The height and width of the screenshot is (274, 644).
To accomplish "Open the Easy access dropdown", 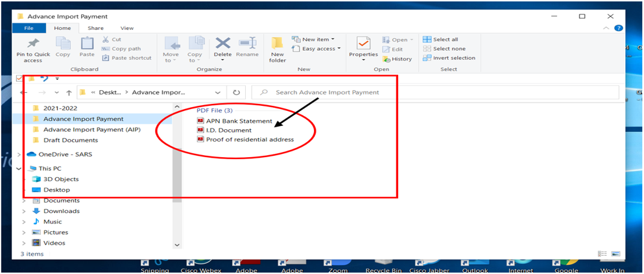I will 316,49.
